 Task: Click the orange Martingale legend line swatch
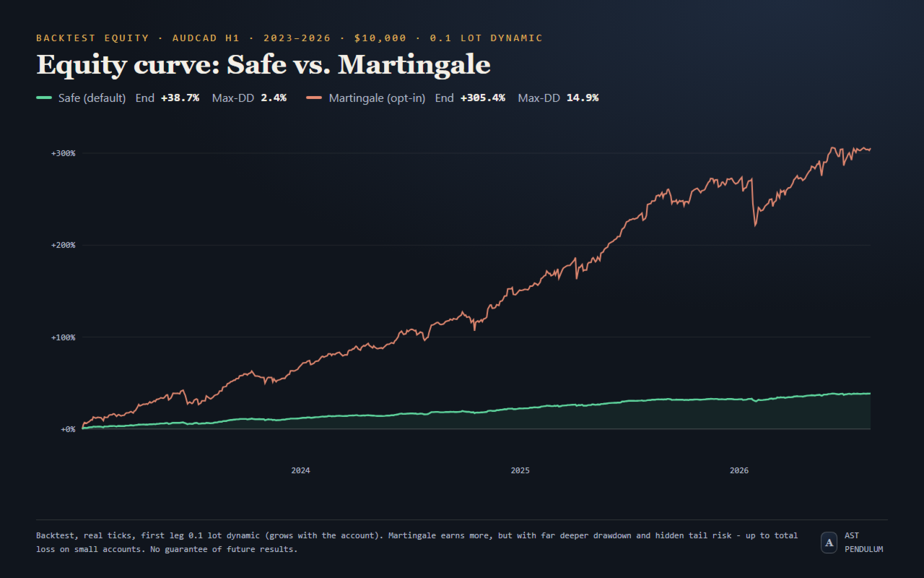pyautogui.click(x=314, y=98)
